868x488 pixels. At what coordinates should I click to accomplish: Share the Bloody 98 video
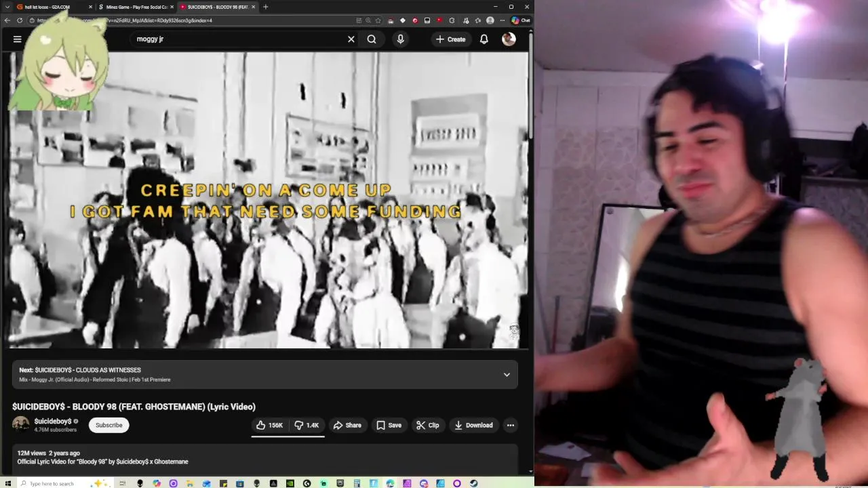[x=347, y=425]
